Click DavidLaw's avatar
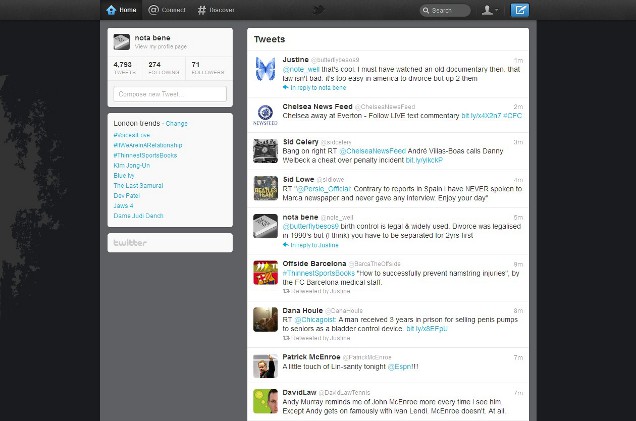 click(x=265, y=401)
